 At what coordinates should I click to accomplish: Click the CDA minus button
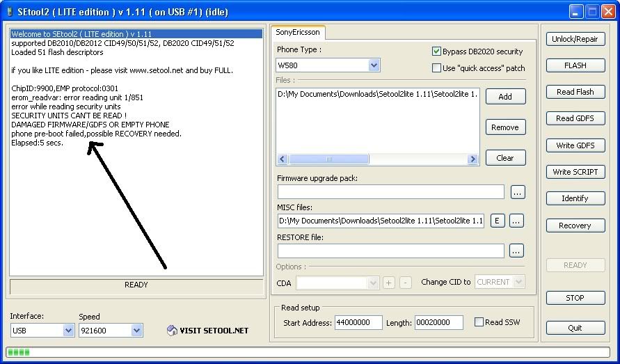(405, 283)
